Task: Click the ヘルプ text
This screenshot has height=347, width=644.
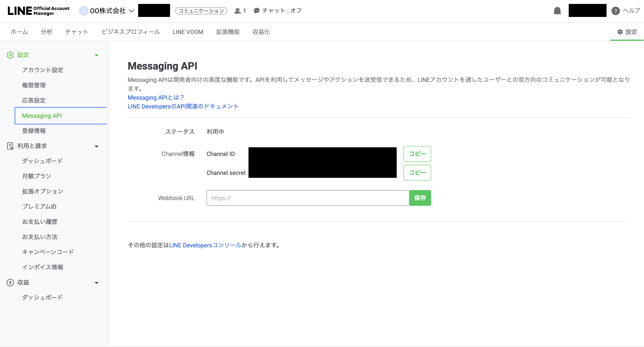Action: [x=632, y=10]
